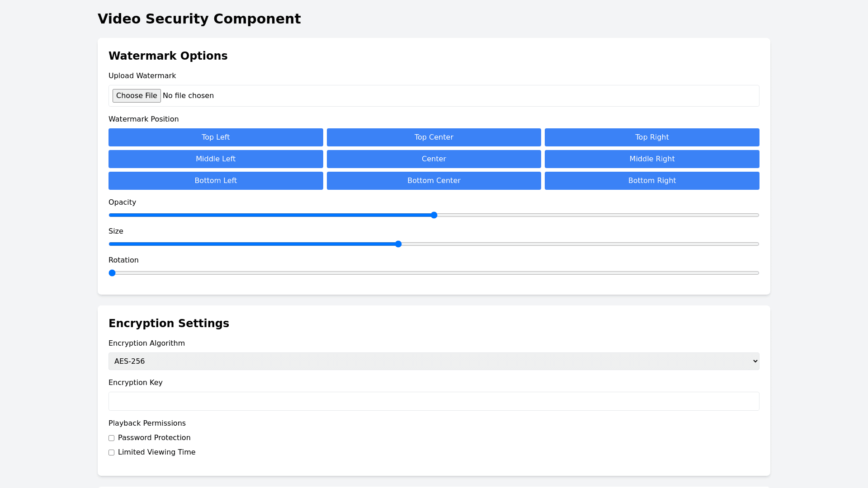Open the Encryption Algorithm dropdown
Image resolution: width=868 pixels, height=488 pixels.
pyautogui.click(x=434, y=361)
